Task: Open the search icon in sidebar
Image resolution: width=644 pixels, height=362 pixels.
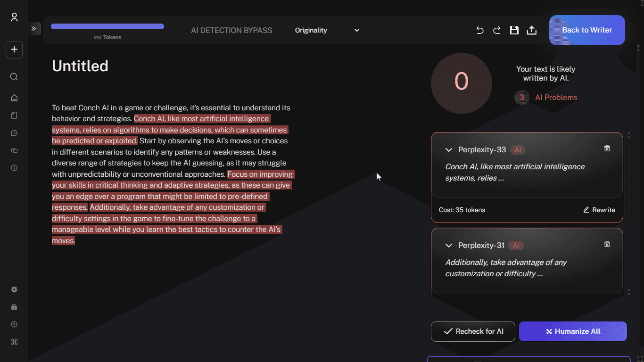Action: pos(14,77)
